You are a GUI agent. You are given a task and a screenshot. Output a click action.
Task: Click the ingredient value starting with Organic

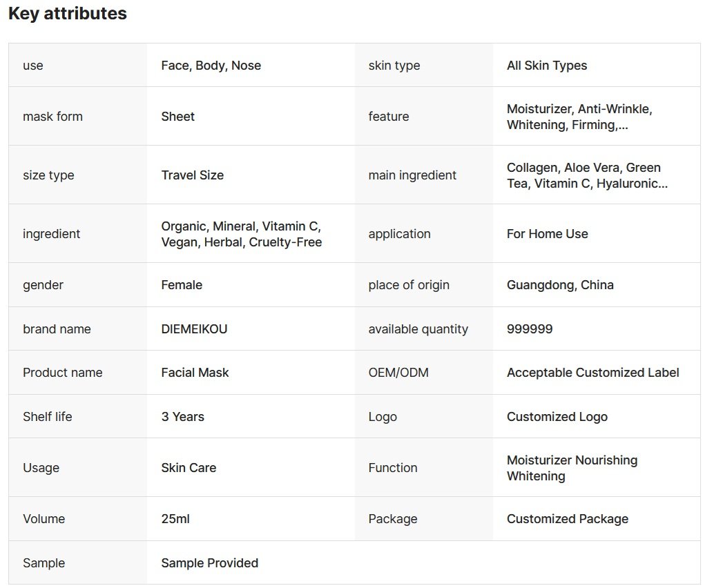(x=241, y=234)
